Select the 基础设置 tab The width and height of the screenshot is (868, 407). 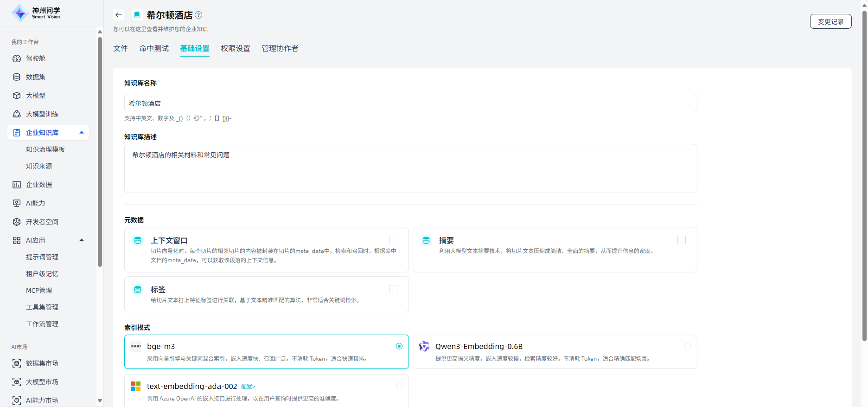coord(195,48)
